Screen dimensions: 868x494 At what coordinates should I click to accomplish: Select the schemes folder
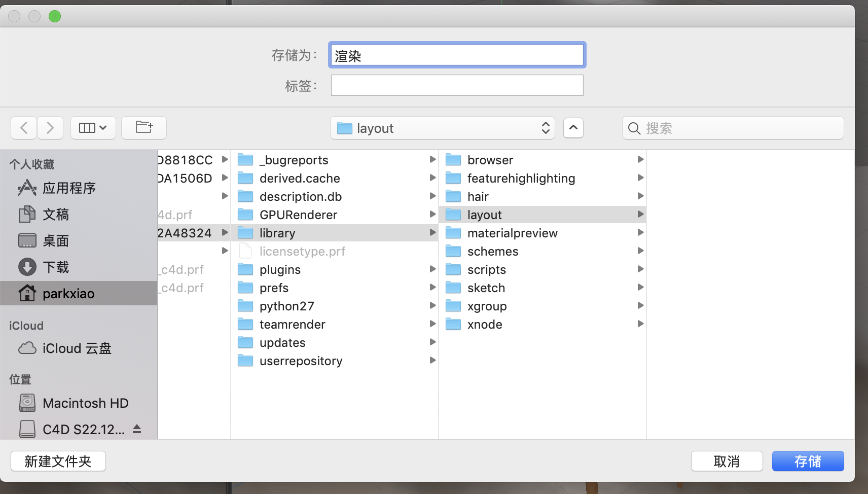click(x=542, y=251)
